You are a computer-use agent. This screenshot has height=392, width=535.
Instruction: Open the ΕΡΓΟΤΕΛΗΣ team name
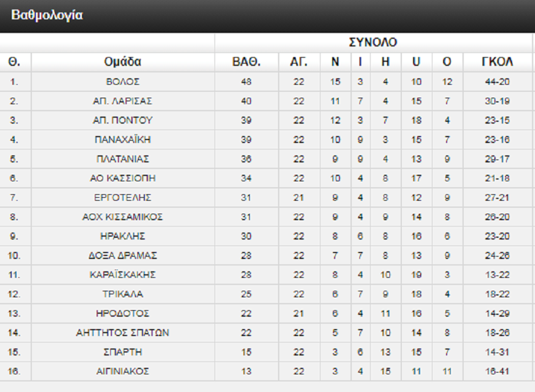[x=123, y=197]
